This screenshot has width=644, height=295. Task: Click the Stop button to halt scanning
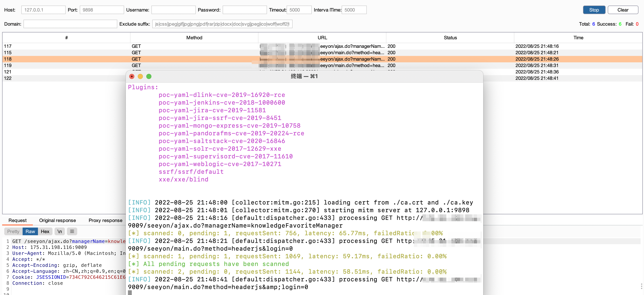pyautogui.click(x=594, y=9)
